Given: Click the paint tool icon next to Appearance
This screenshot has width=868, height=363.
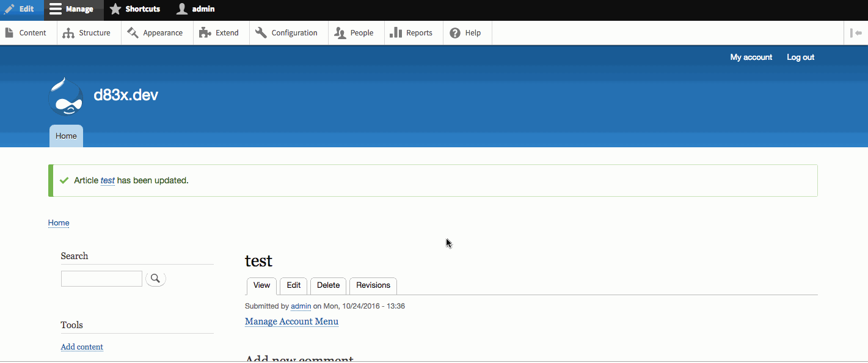Looking at the screenshot, I should 133,33.
